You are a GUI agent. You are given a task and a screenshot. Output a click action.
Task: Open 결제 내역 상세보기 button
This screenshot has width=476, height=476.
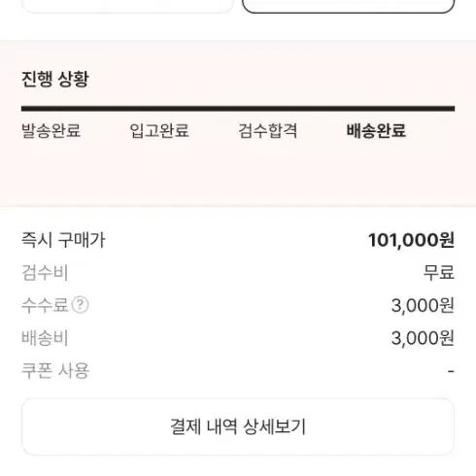coord(238,426)
